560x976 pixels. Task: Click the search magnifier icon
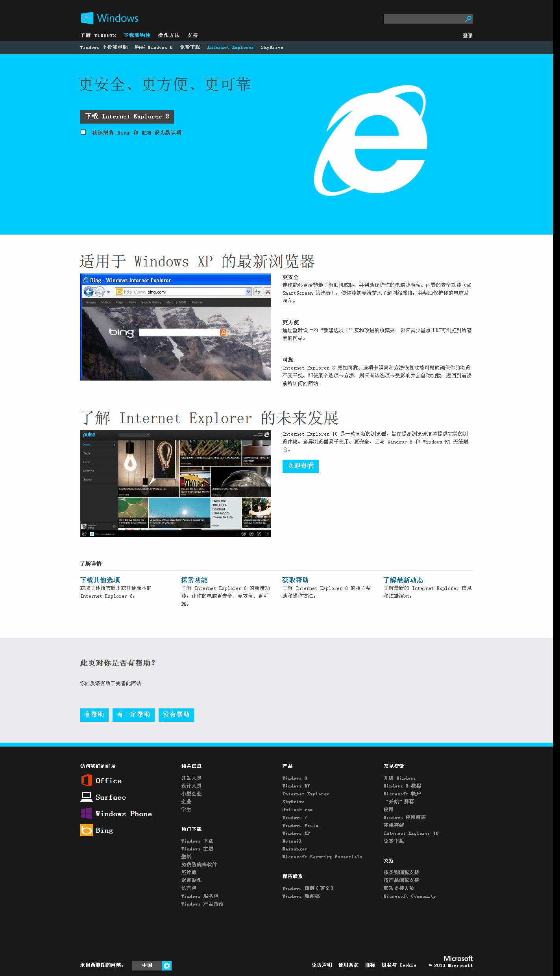pos(468,19)
